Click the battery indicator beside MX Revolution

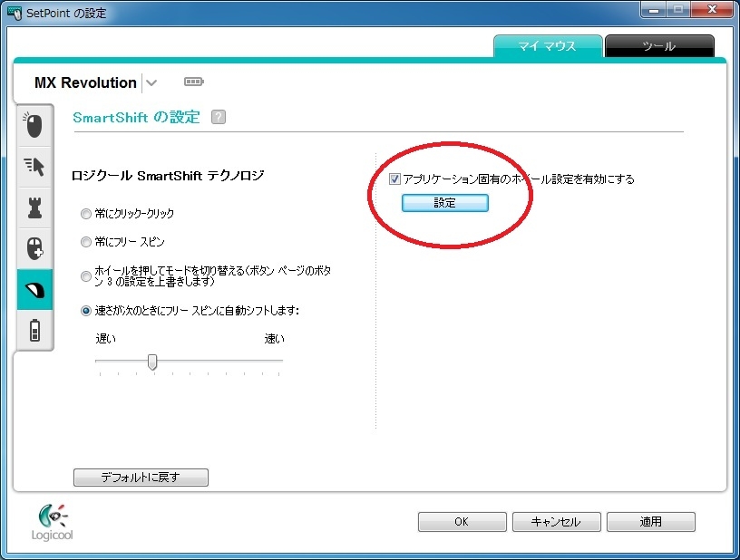point(193,82)
